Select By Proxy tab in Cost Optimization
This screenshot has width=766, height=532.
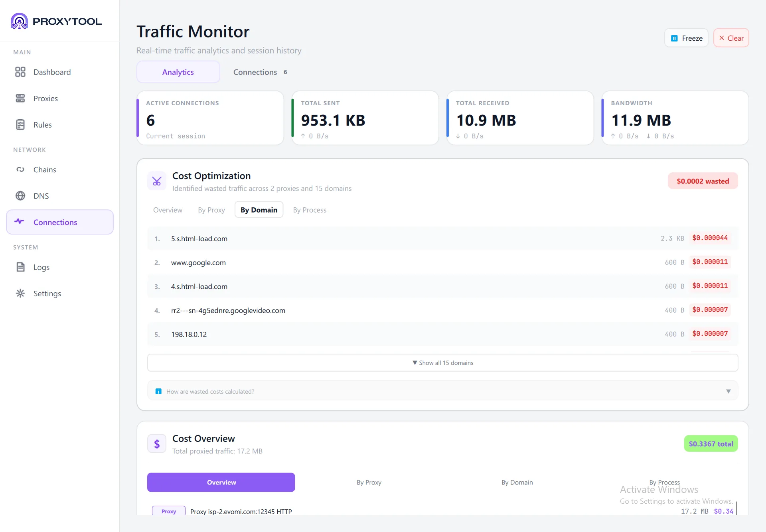211,210
